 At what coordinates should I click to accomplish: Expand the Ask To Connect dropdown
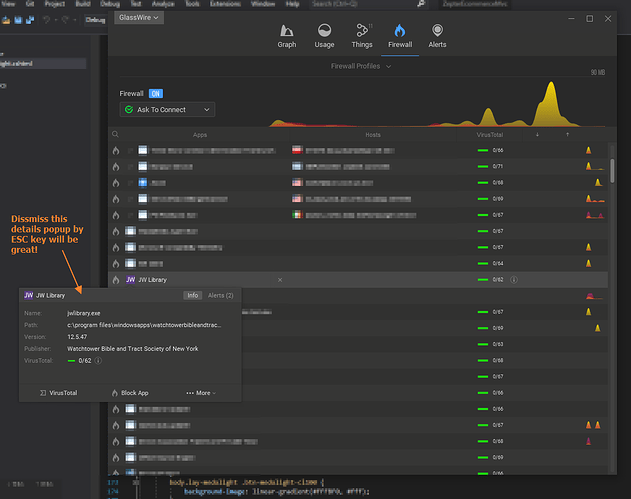[167, 109]
